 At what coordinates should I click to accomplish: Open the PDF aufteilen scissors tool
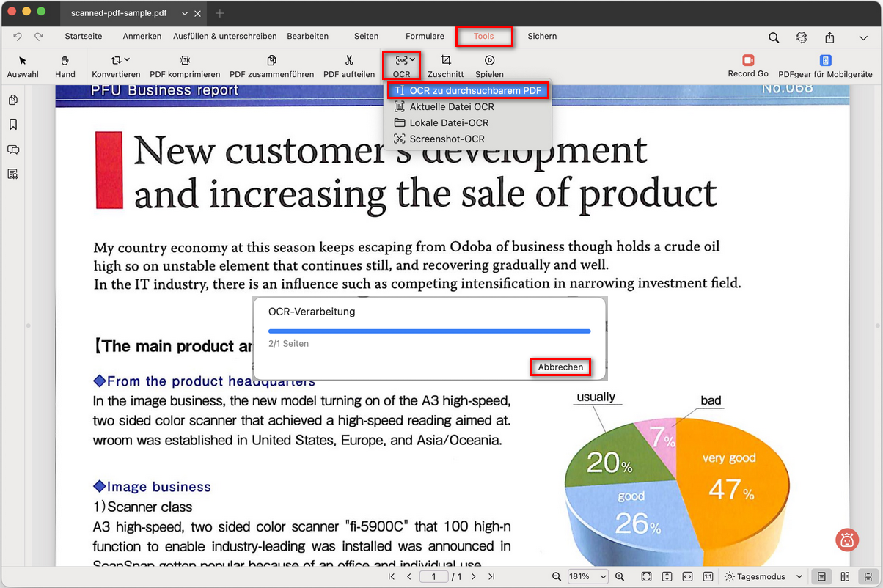tap(349, 66)
